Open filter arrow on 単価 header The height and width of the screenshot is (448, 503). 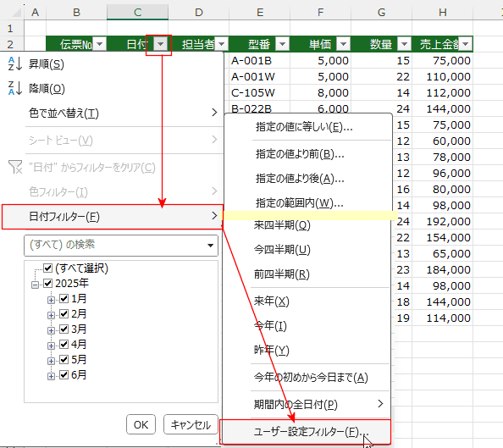343,44
